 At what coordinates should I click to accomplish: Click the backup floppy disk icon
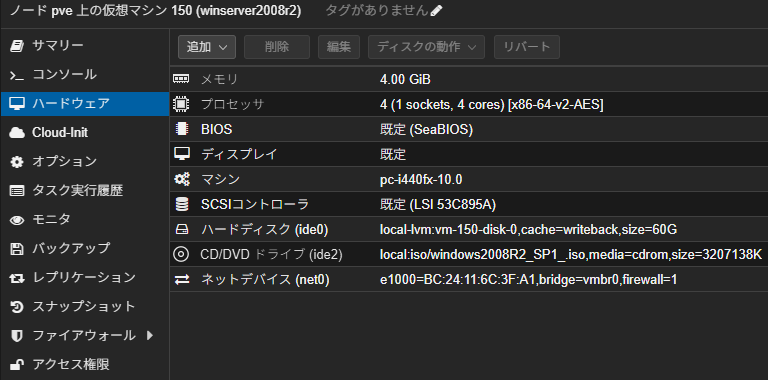17,249
